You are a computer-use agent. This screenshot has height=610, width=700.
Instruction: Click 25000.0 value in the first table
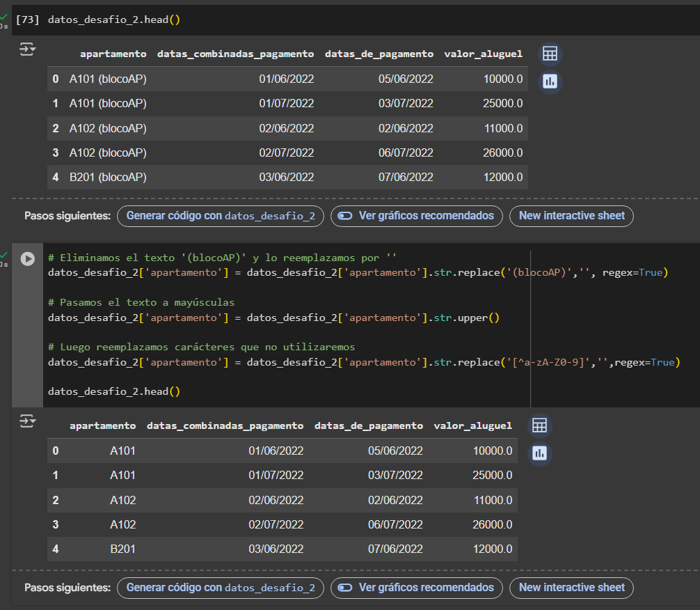(502, 104)
